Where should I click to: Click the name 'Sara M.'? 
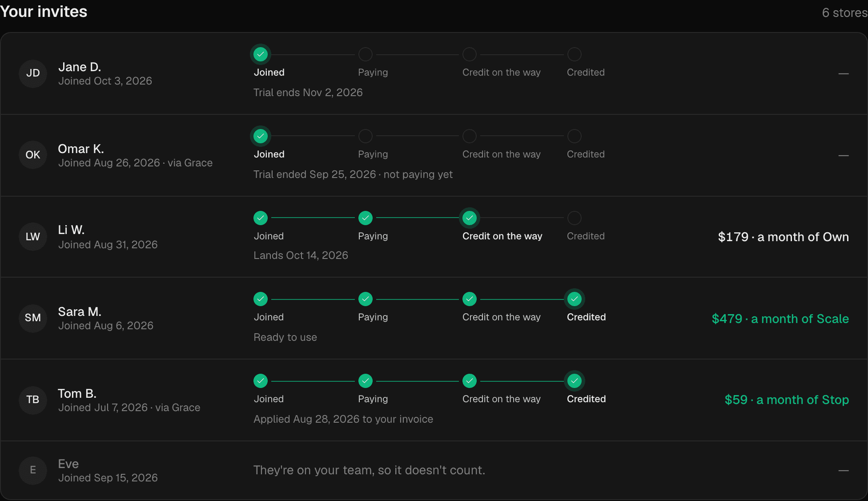click(x=80, y=312)
